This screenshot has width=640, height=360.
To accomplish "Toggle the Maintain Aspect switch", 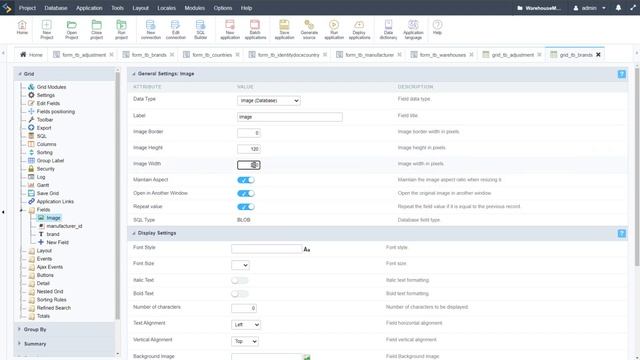I will click(x=246, y=180).
